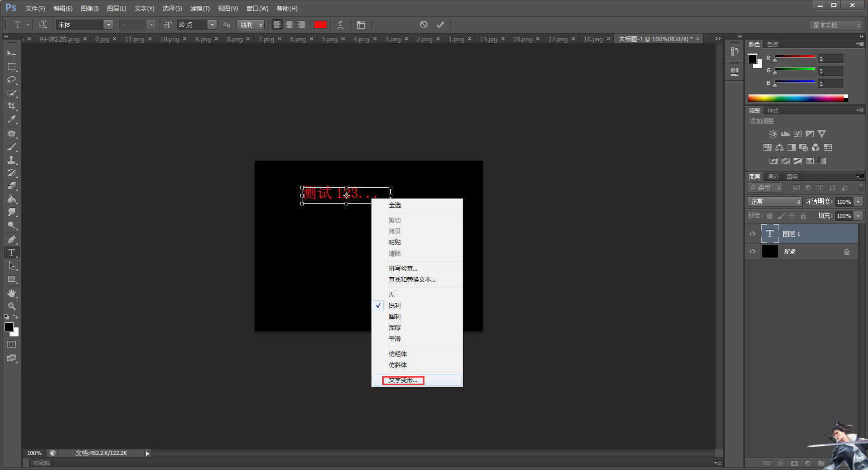Open the 滤镜(T) menu

coord(200,9)
